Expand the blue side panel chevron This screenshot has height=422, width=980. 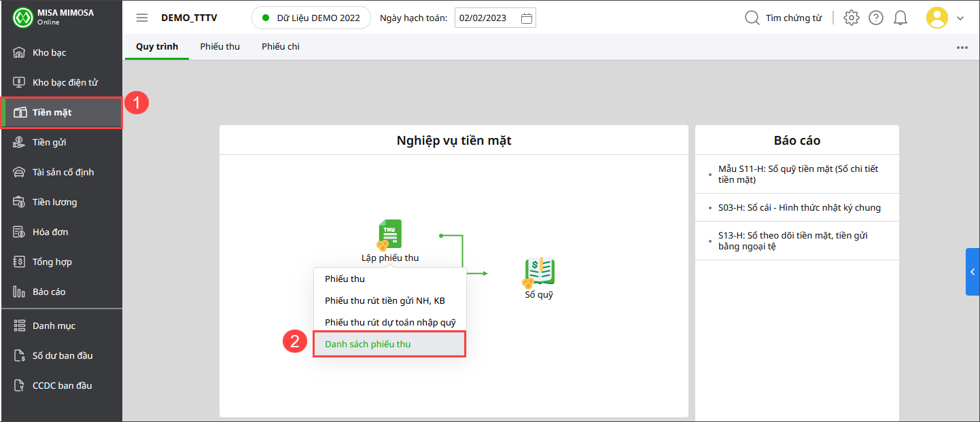(973, 272)
